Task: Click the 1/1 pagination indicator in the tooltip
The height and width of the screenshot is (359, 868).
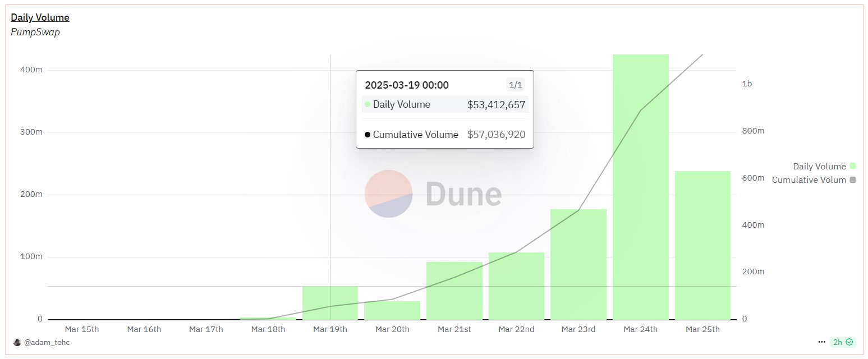Action: [x=515, y=85]
